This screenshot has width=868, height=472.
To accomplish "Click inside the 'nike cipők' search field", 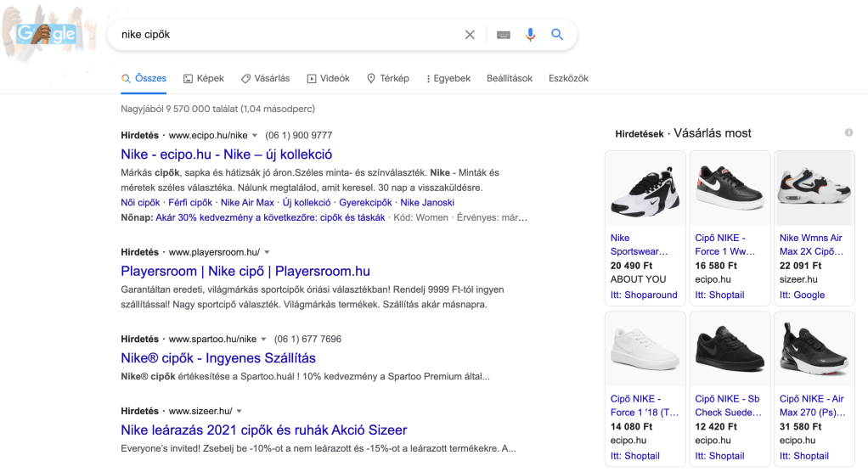I will 289,35.
